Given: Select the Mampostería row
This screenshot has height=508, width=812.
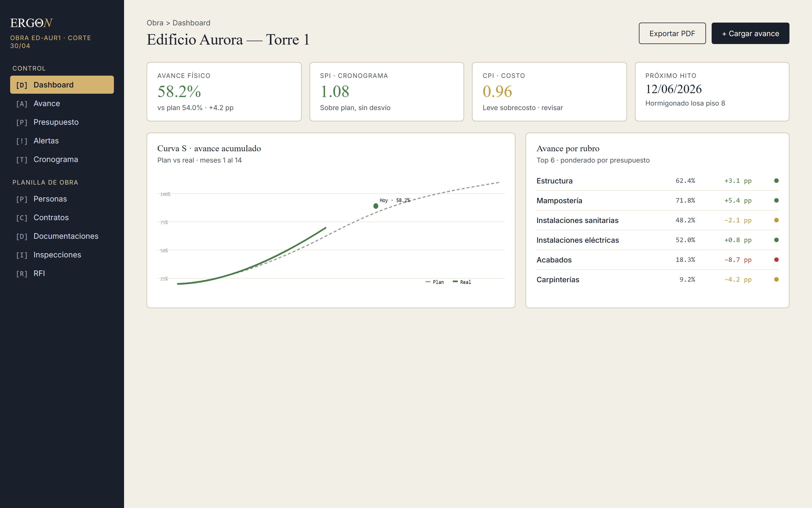Looking at the screenshot, I should (x=657, y=201).
